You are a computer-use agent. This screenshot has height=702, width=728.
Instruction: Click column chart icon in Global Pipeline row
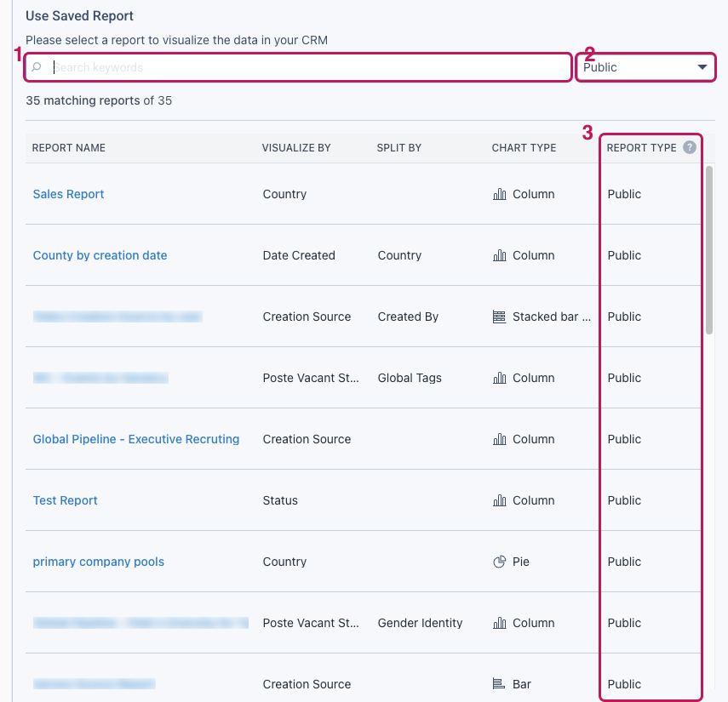[500, 439]
